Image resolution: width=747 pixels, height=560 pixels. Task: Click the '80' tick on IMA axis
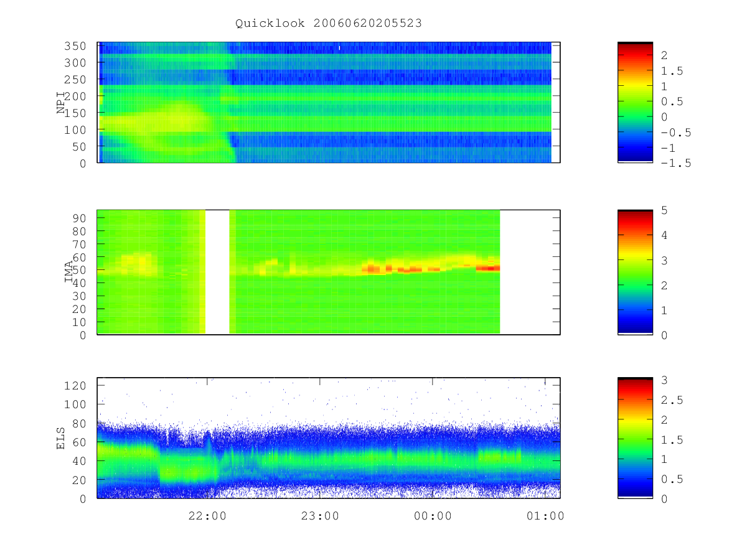pyautogui.click(x=80, y=231)
